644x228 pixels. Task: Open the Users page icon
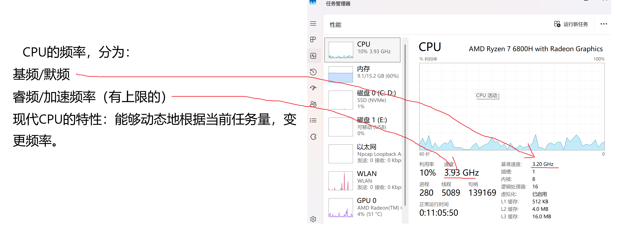(313, 104)
